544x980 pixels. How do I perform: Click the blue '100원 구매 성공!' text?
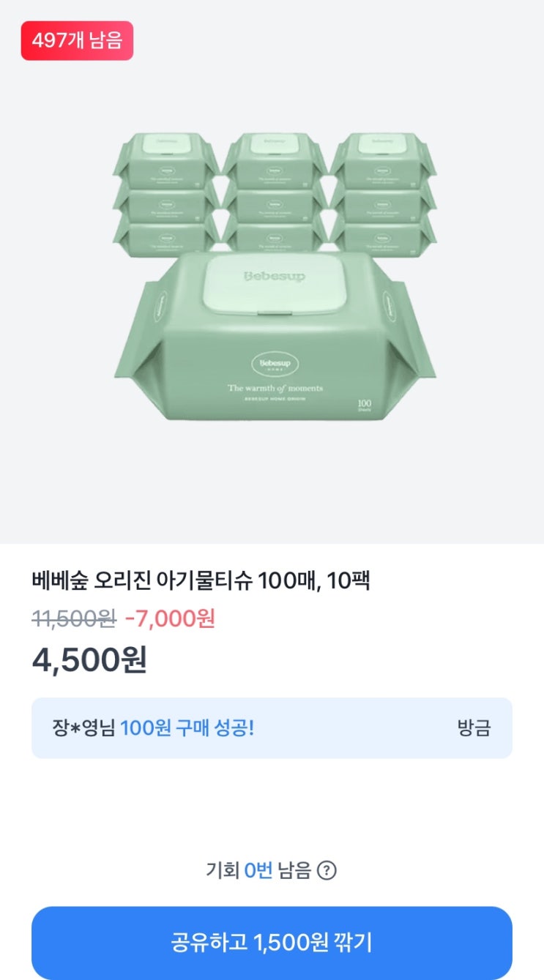[x=187, y=728]
